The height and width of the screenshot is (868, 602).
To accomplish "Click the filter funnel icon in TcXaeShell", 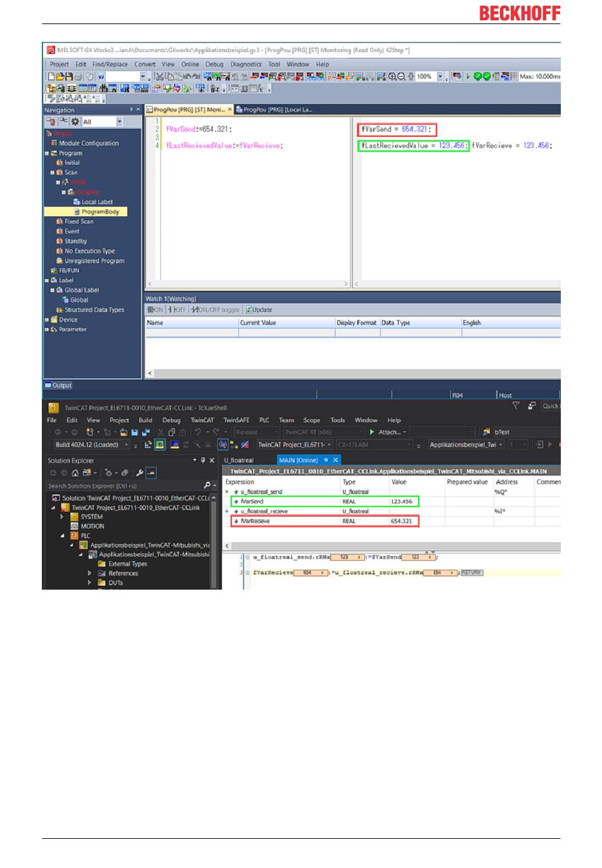I will click(516, 406).
